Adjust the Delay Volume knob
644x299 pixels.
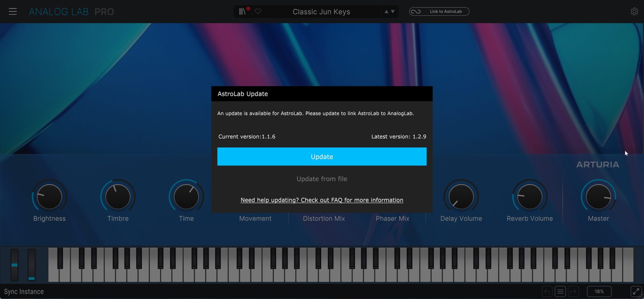point(461,196)
